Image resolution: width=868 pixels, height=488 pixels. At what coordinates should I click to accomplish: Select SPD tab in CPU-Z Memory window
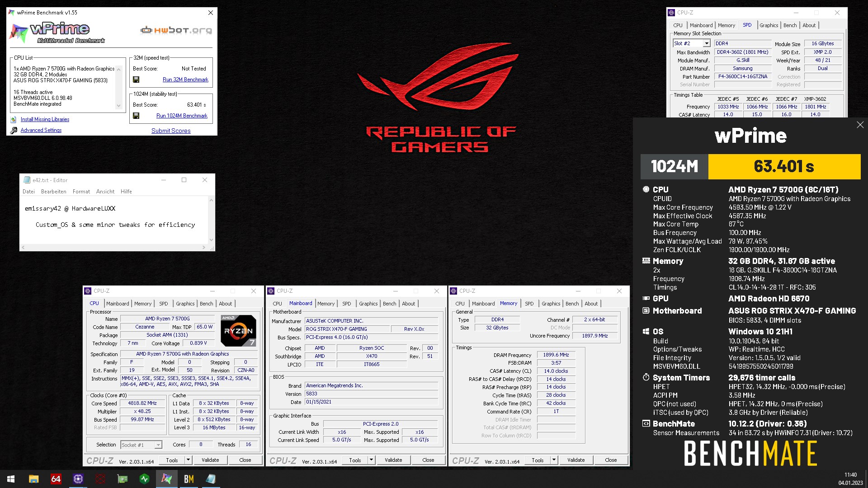[x=529, y=304]
